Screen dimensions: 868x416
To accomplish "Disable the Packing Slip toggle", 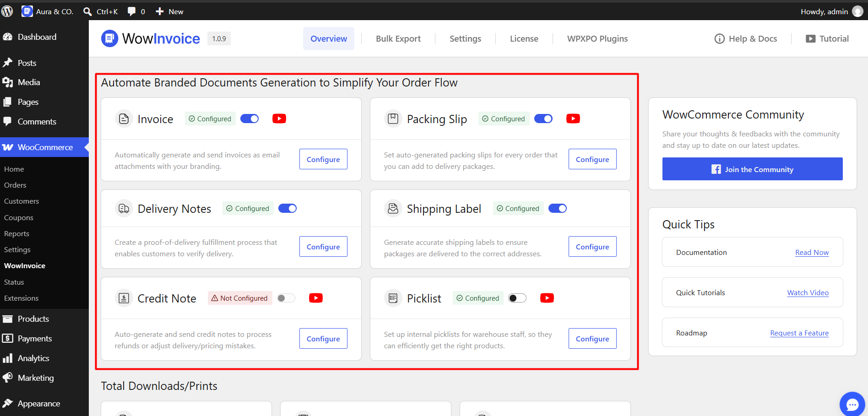I will pos(543,119).
